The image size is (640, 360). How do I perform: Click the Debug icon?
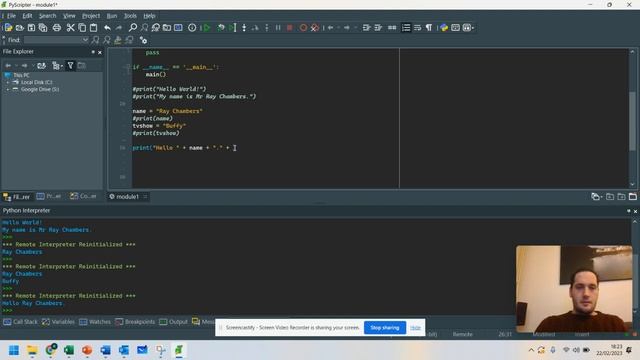(221, 28)
